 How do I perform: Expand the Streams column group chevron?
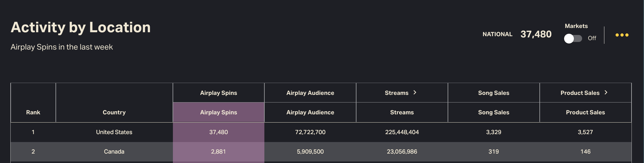(415, 92)
